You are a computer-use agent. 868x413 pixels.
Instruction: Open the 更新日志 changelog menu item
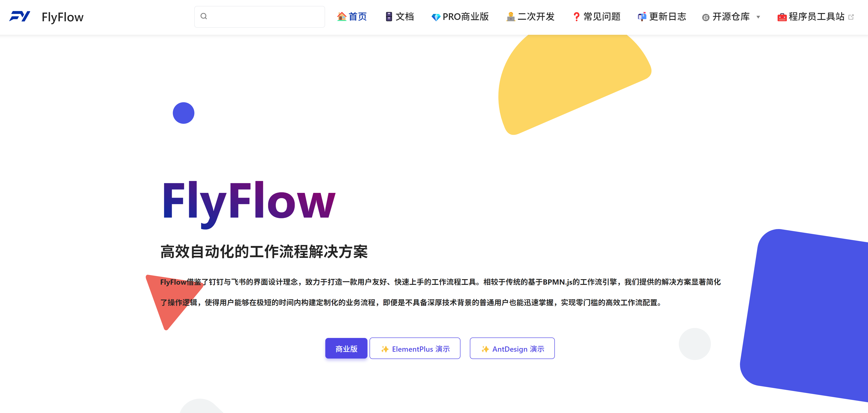click(x=662, y=17)
